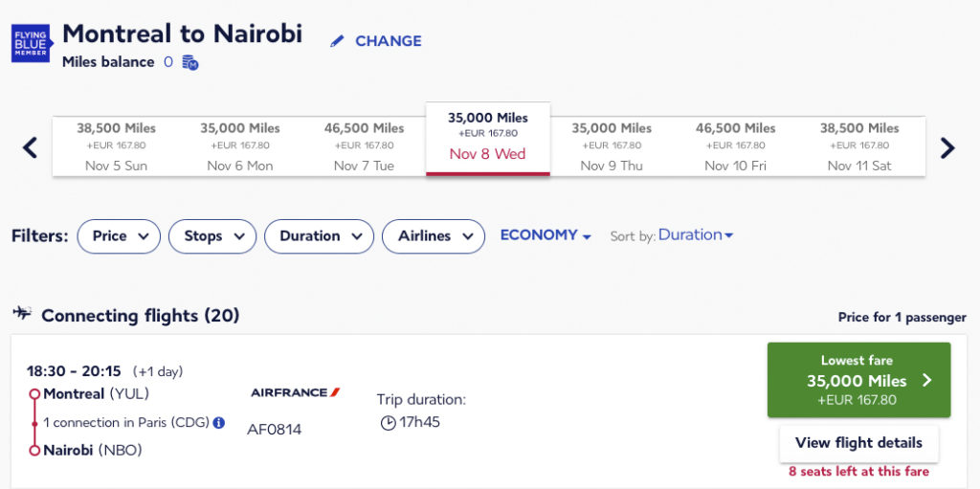This screenshot has height=489, width=980.
Task: Click View flight details button
Action: pos(858,443)
